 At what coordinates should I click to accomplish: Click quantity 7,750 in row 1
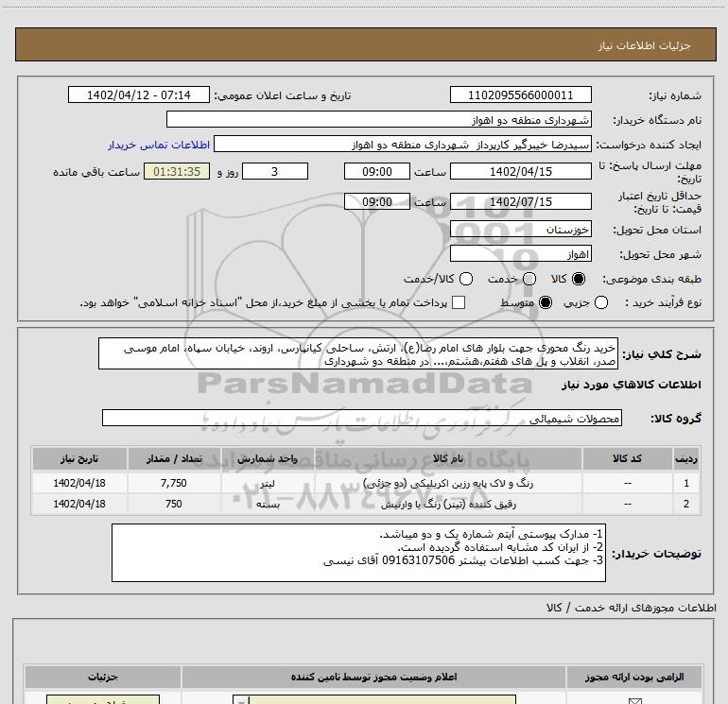[174, 483]
